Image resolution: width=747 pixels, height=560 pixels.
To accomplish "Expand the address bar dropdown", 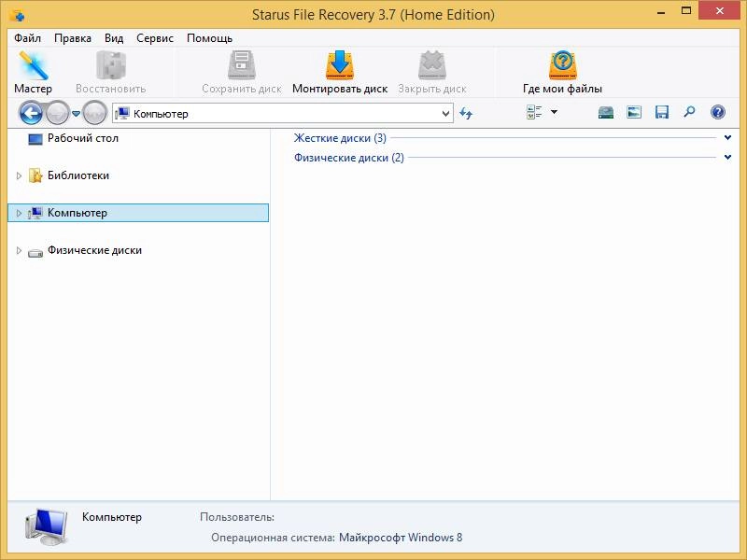I will [445, 114].
